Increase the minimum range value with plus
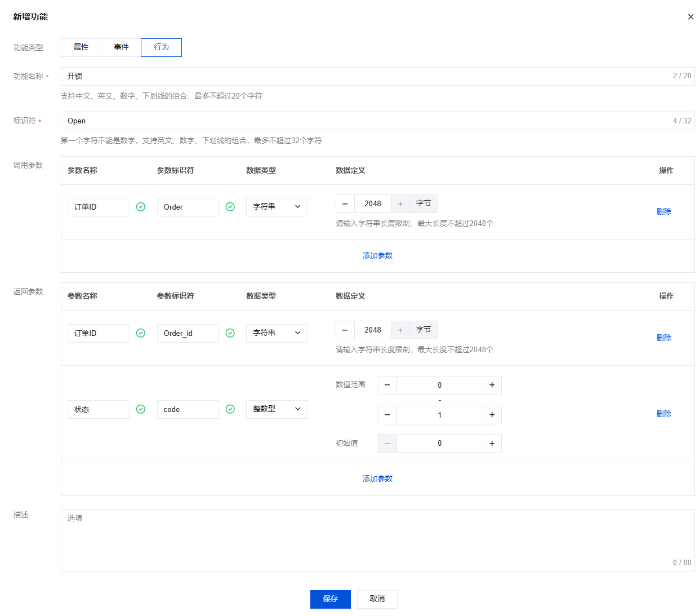This screenshot has height=616, width=700. [492, 385]
